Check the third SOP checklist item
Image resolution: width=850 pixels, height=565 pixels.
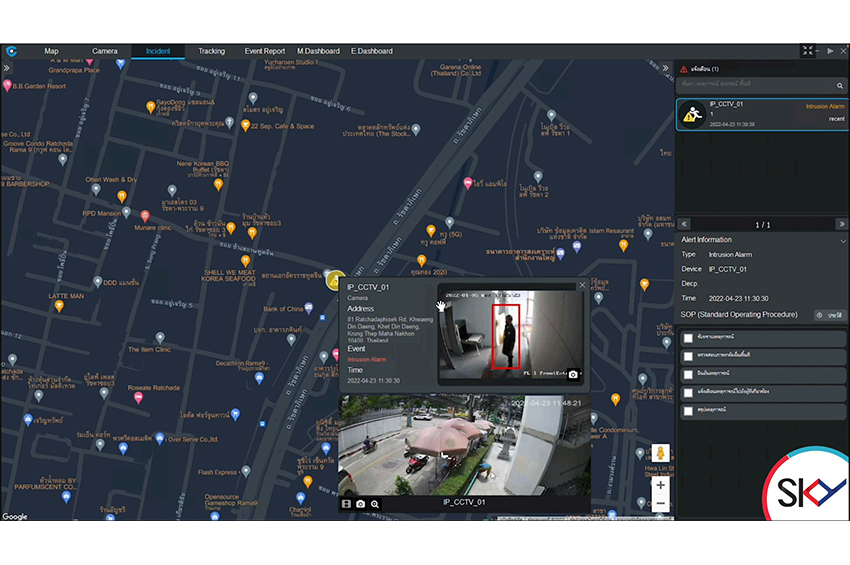pyautogui.click(x=688, y=375)
